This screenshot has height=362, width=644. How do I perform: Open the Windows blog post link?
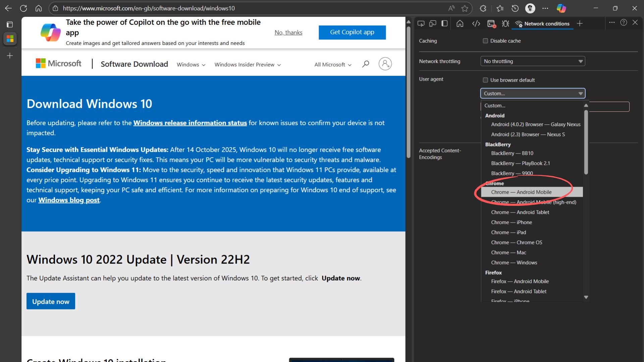pos(69,200)
